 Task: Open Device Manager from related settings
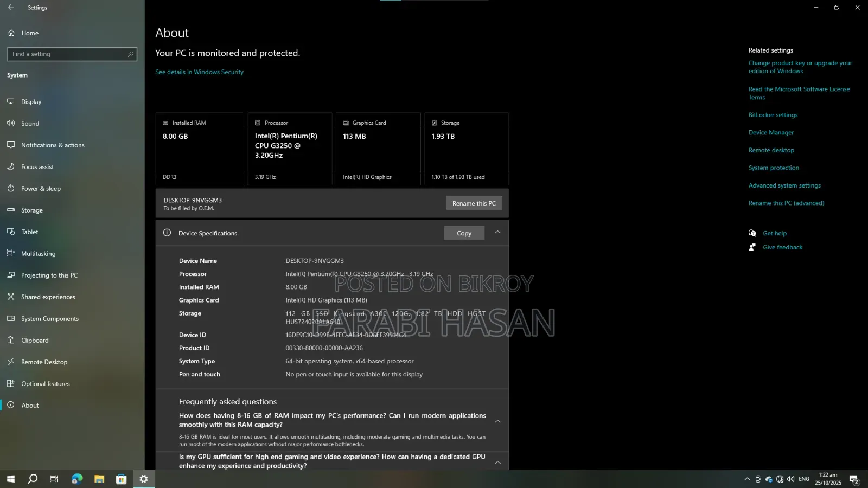click(x=771, y=133)
